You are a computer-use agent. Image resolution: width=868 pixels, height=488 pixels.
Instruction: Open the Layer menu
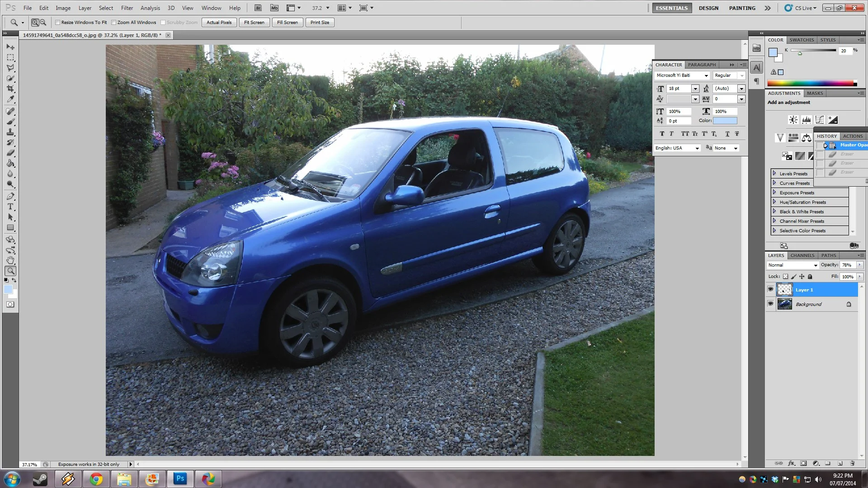85,8
